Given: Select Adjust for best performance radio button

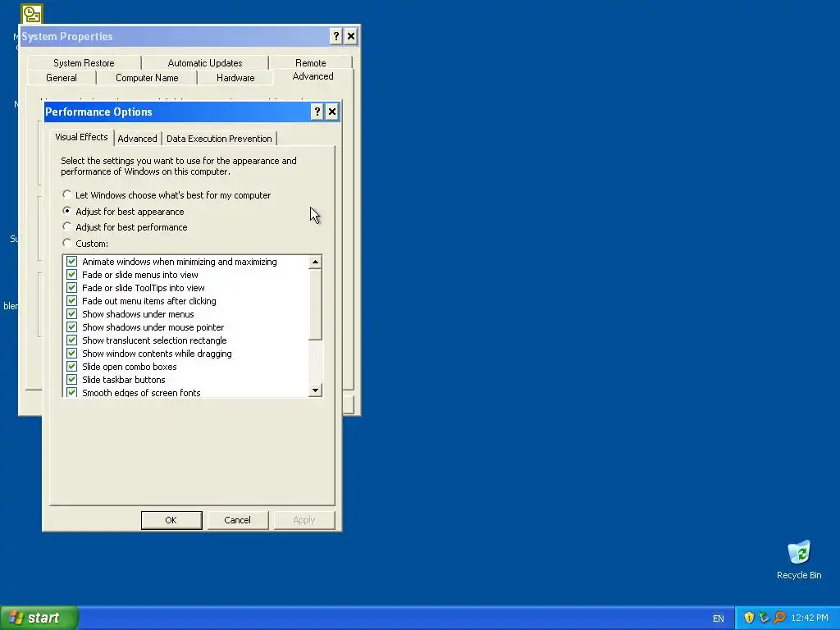Looking at the screenshot, I should click(x=66, y=226).
